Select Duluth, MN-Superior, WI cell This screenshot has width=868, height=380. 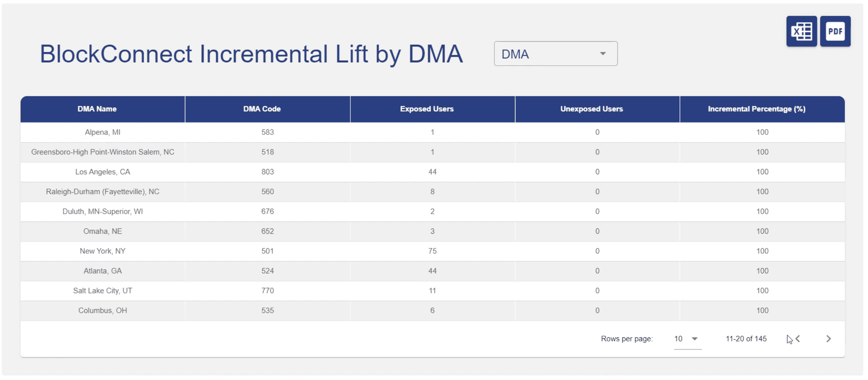tap(103, 212)
